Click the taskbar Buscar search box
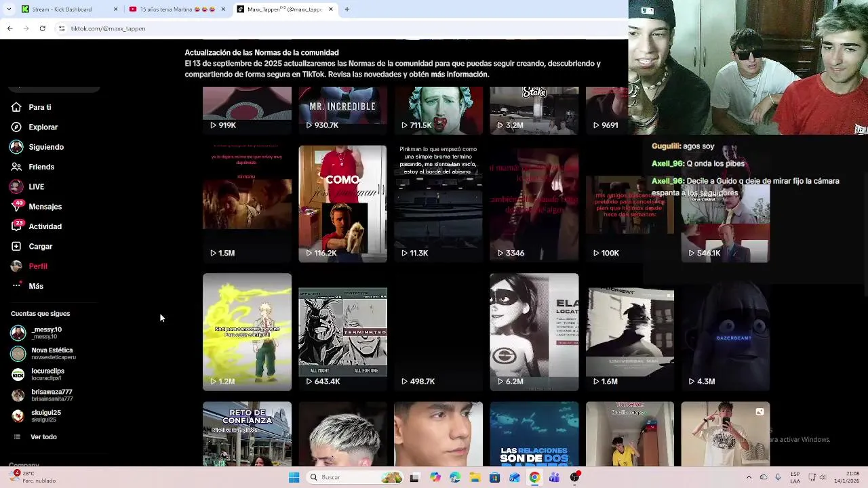The height and width of the screenshot is (488, 868). [355, 477]
